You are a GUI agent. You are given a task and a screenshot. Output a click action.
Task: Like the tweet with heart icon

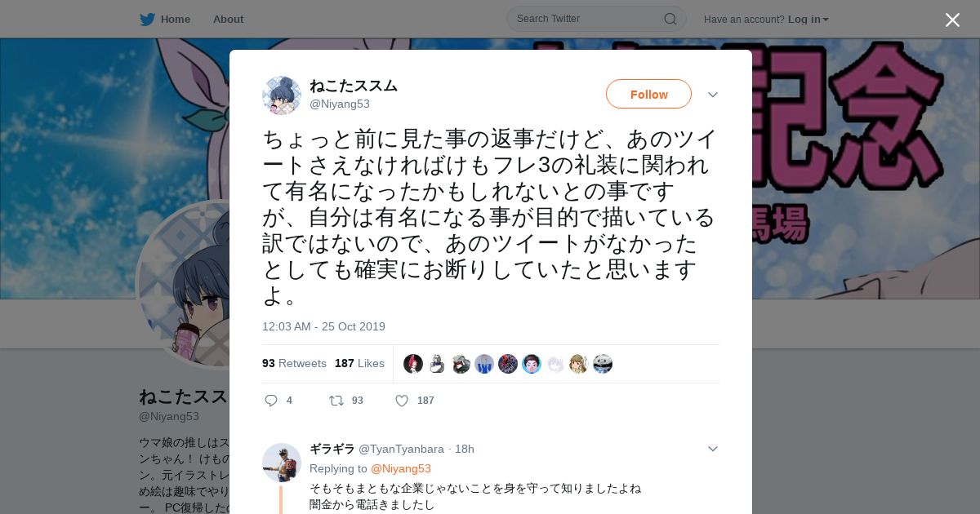click(402, 401)
